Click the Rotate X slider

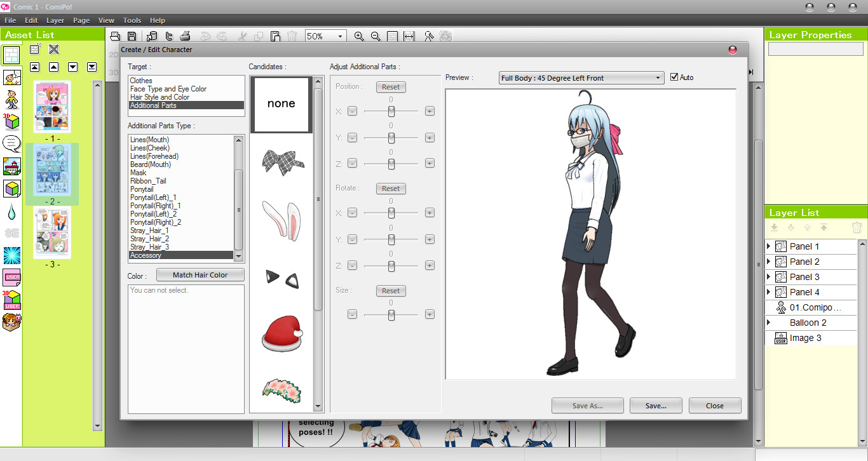coord(390,213)
